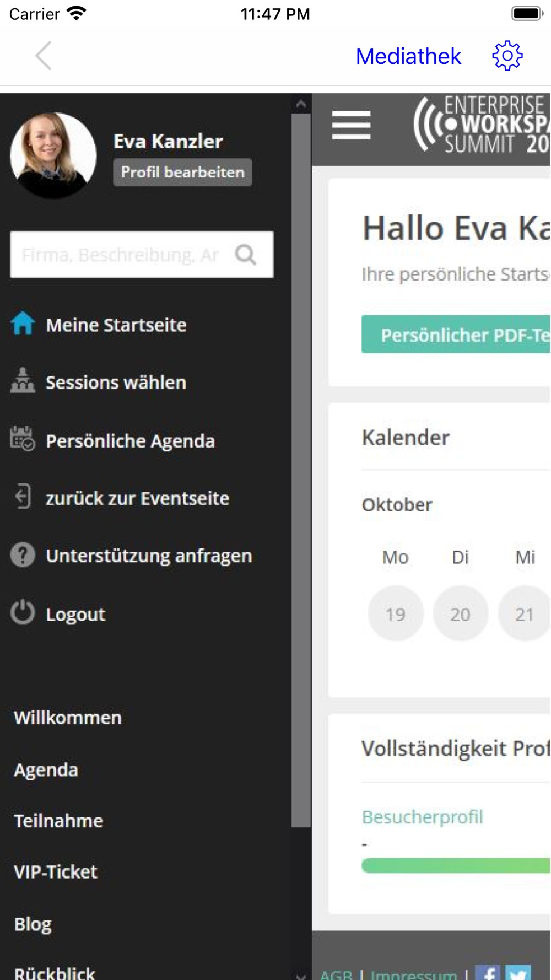
Task: Open the Agenda menu item
Action: click(x=46, y=769)
